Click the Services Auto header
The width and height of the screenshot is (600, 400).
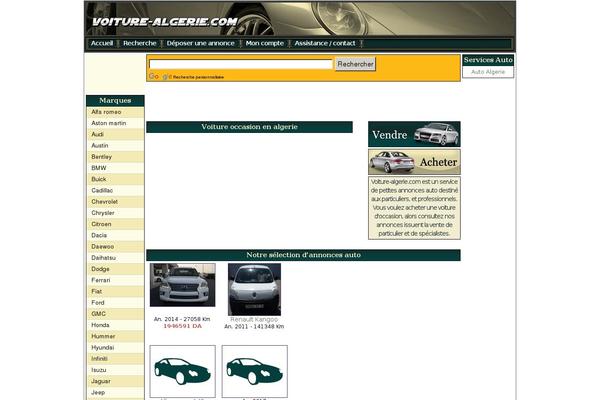(488, 60)
